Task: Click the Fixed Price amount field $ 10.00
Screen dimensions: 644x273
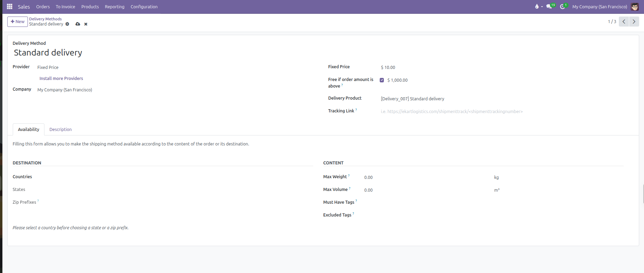Action: tap(507, 67)
